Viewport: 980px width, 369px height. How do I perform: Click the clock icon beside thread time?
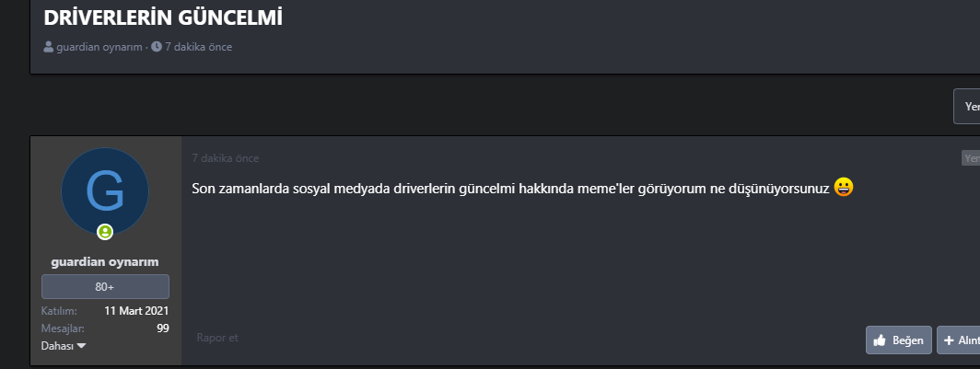[157, 47]
